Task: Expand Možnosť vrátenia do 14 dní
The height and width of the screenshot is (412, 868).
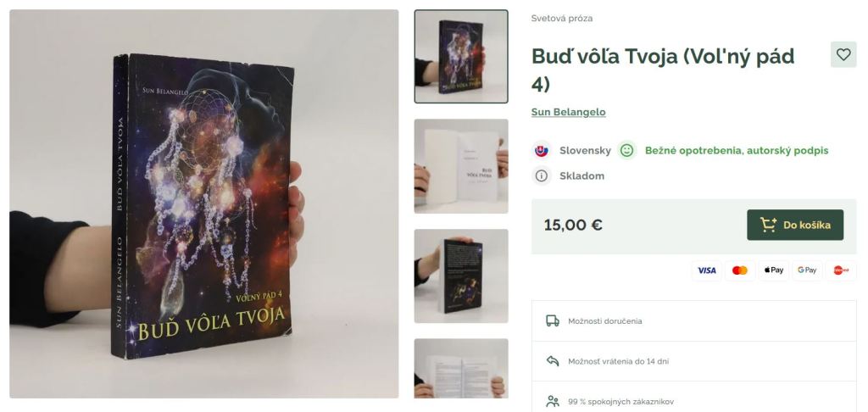Action: [693, 361]
